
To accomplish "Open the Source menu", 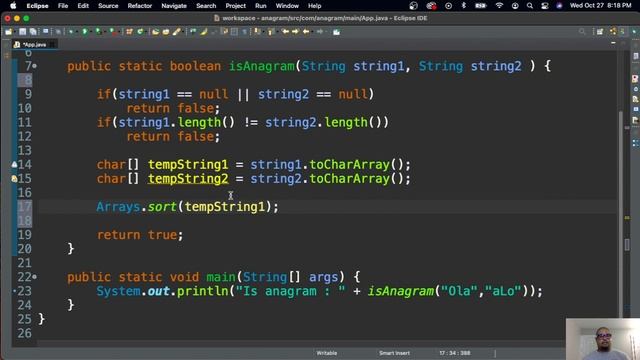I will click(x=108, y=6).
